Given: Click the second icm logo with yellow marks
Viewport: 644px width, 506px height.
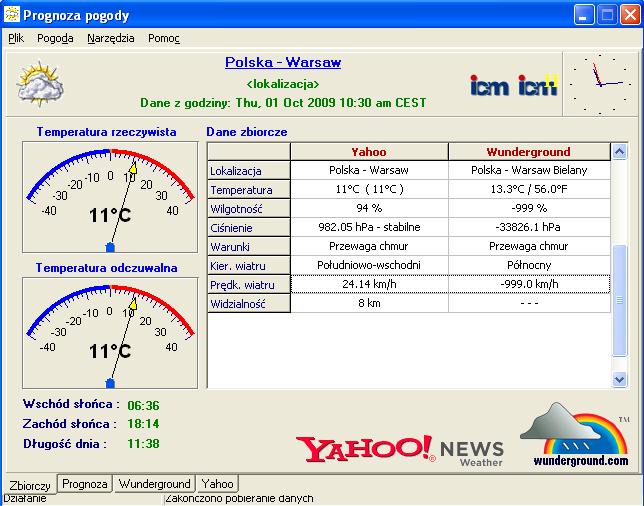Looking at the screenshot, I should pos(538,85).
